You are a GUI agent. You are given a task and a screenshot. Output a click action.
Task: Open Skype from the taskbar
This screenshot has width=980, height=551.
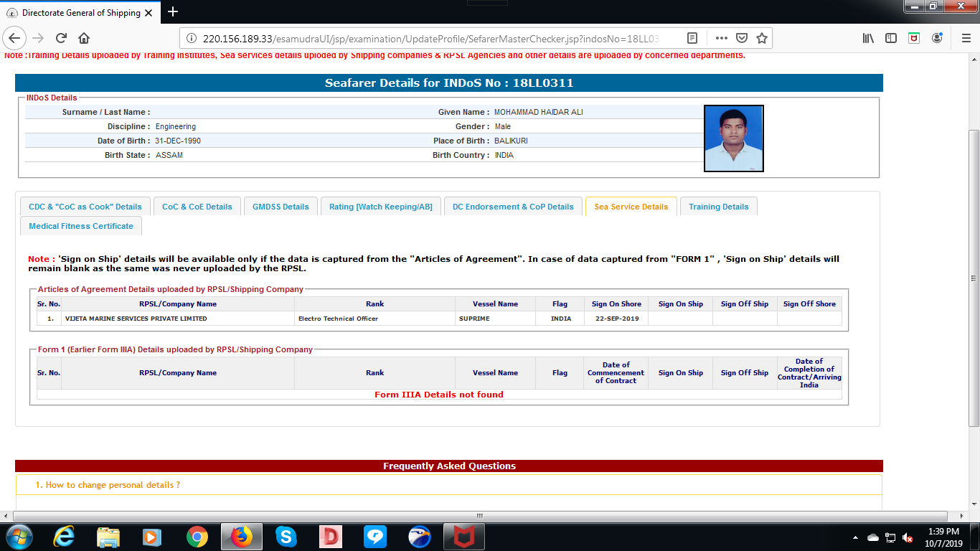(x=286, y=536)
